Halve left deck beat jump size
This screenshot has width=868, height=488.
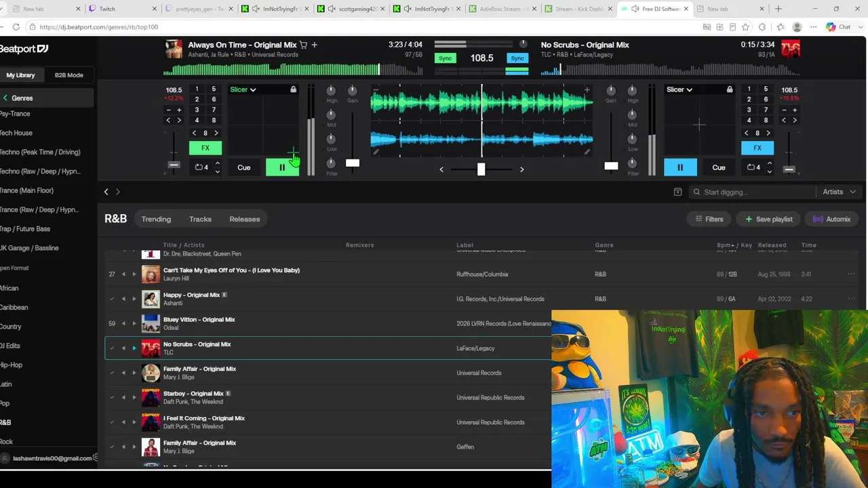pyautogui.click(x=194, y=133)
